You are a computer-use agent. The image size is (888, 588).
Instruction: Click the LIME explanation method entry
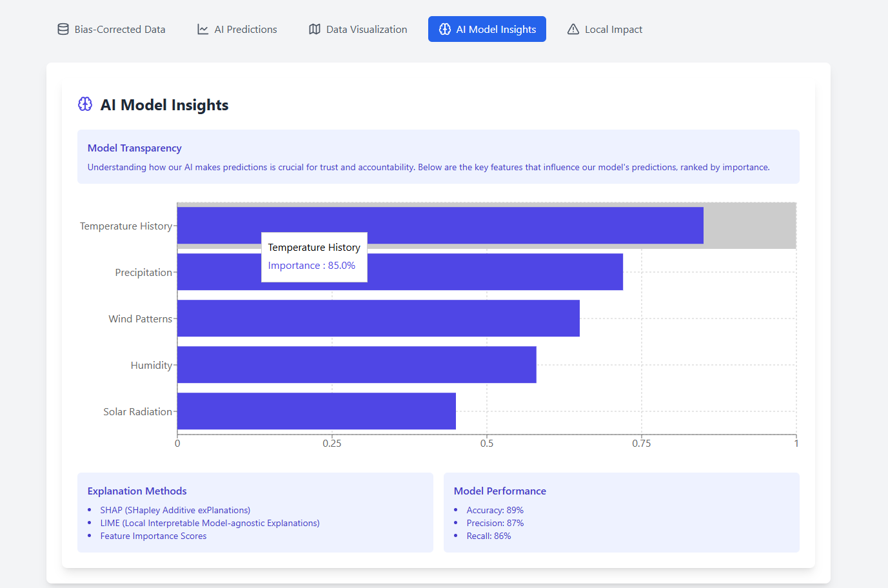point(210,523)
